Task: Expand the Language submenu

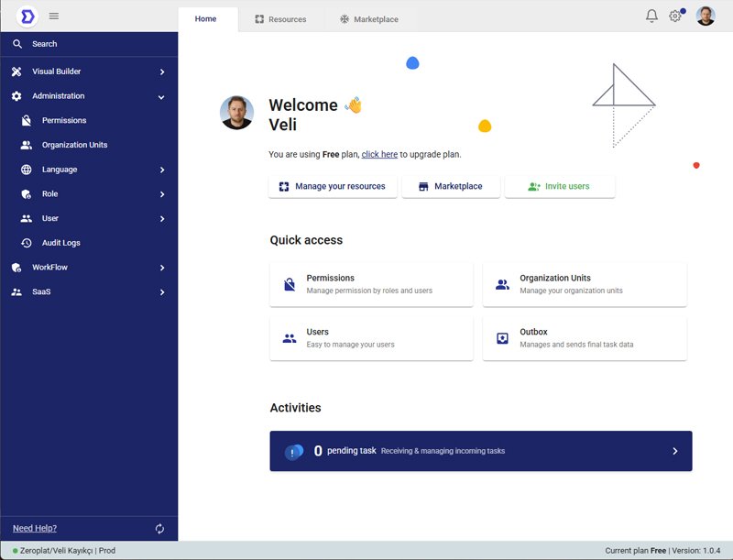Action: coord(161,170)
